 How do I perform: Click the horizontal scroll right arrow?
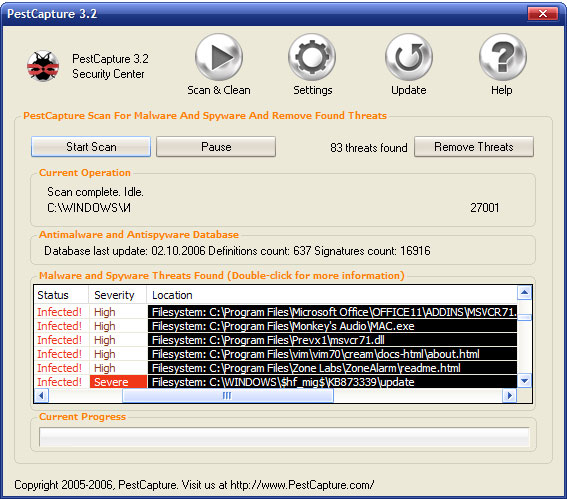point(510,396)
